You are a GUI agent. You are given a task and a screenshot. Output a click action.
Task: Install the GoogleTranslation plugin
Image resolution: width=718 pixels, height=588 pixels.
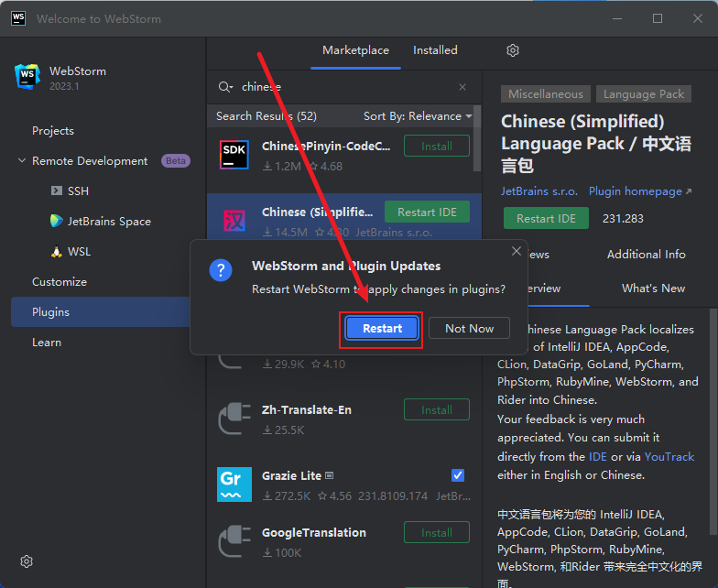(x=436, y=533)
